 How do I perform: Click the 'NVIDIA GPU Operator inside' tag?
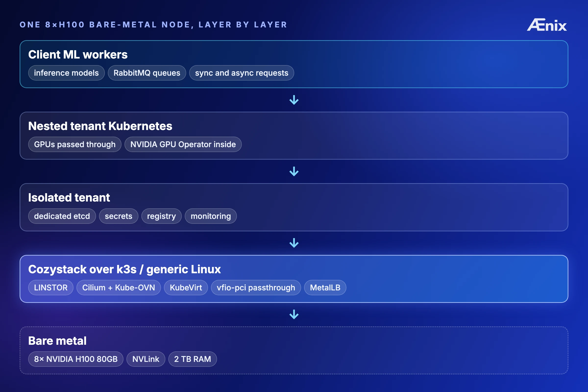point(183,144)
